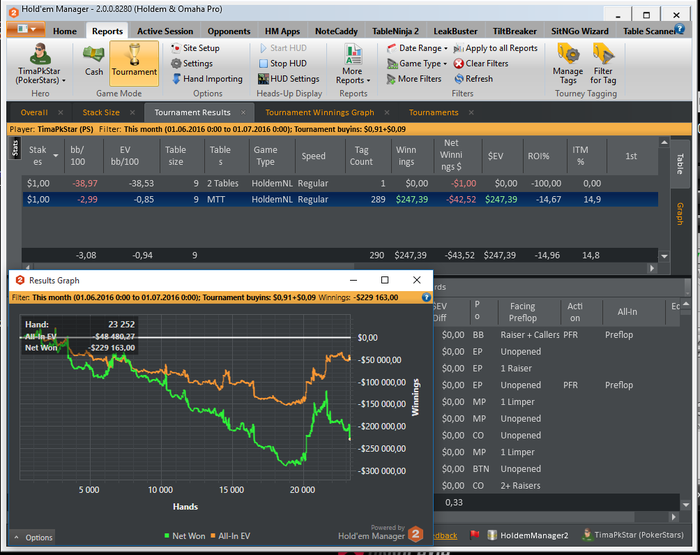Select the Tournaments report tab
The width and height of the screenshot is (700, 555).
tap(433, 113)
